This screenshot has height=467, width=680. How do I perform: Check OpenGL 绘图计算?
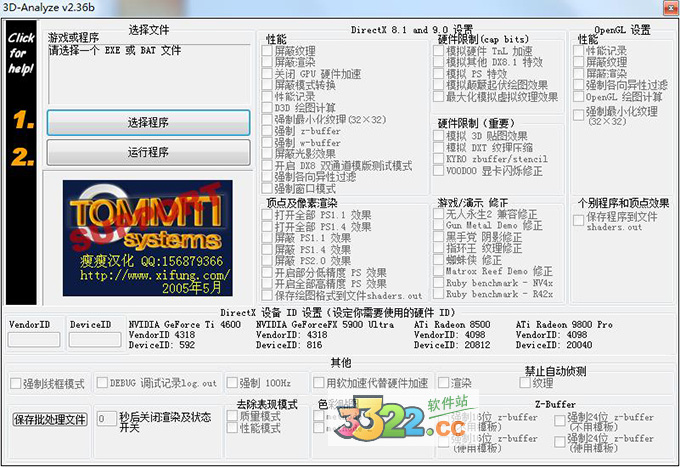[578, 97]
